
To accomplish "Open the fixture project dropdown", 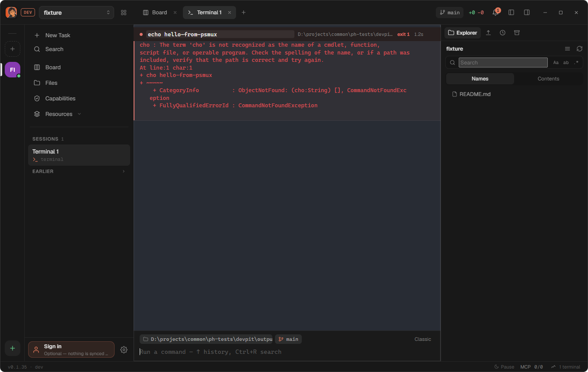I will point(77,13).
